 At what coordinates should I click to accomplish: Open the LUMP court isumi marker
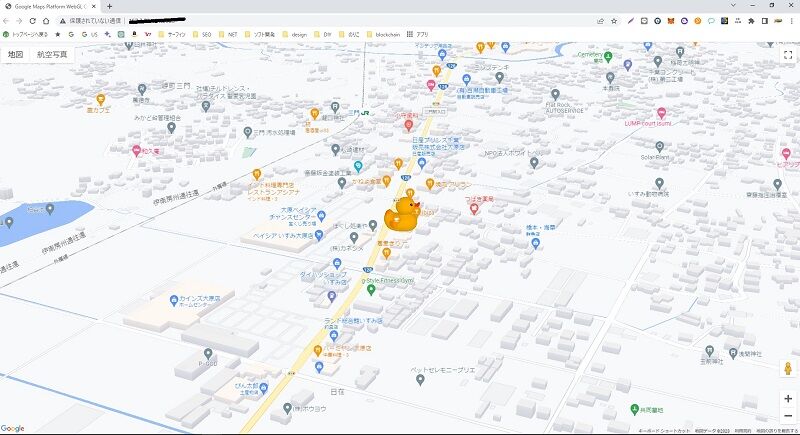662,113
